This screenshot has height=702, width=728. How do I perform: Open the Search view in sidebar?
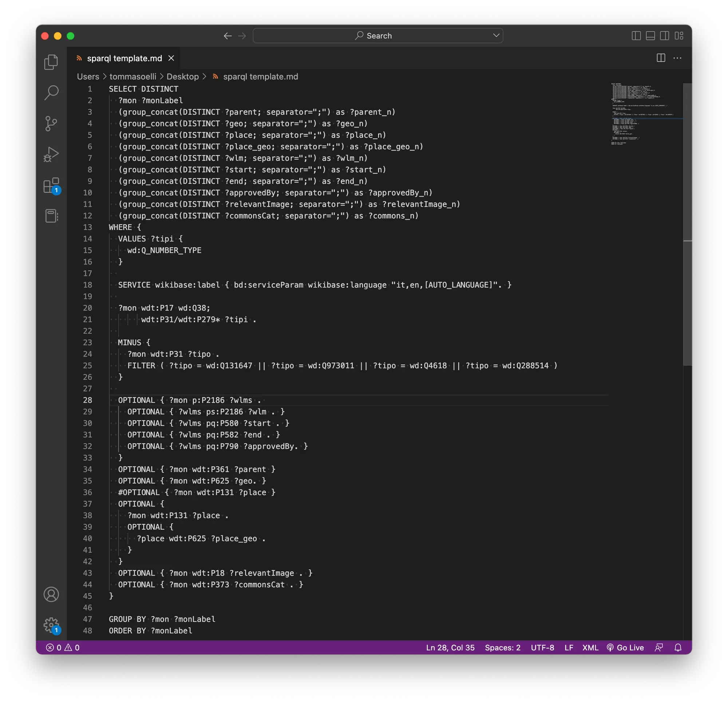51,93
